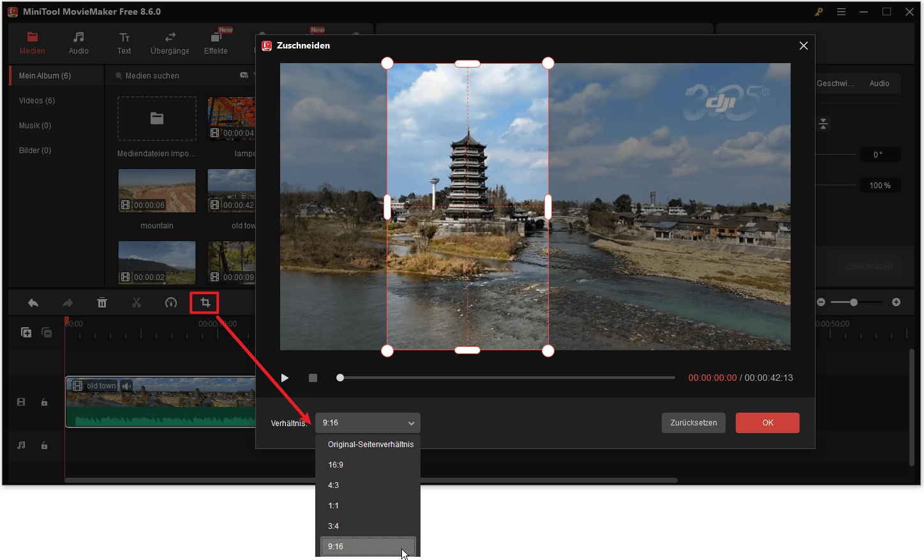
Task: Click the undo arrow icon
Action: [x=33, y=303]
